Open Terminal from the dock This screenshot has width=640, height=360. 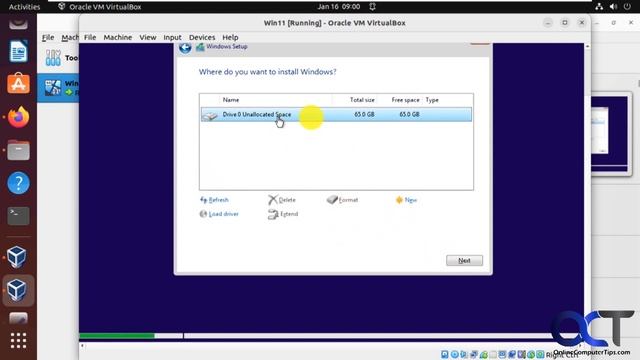(18, 216)
